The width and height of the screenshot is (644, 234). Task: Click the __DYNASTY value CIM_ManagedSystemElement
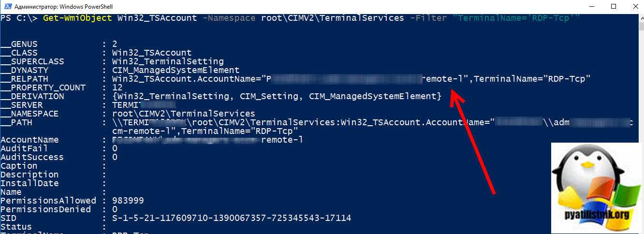[x=176, y=70]
